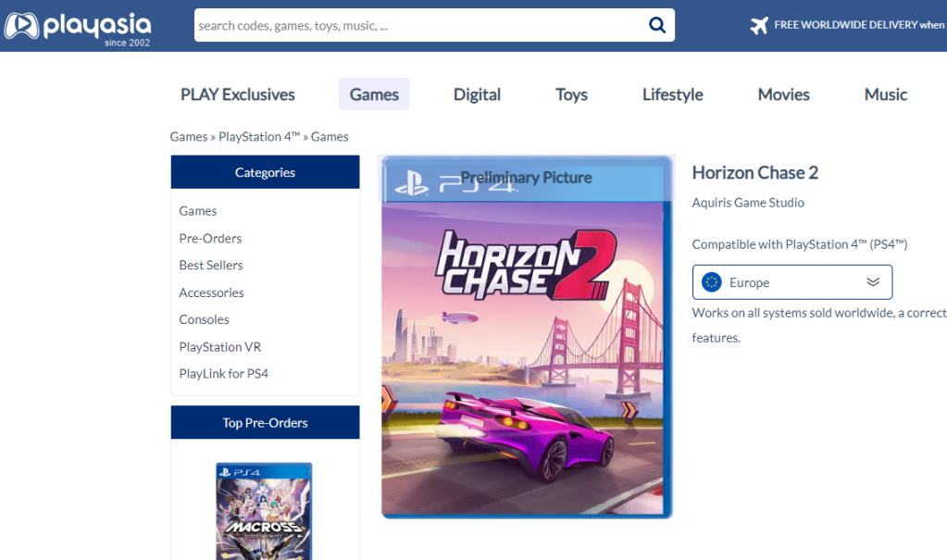Click PlayStation 4 breadcrumb link
947x560 pixels.
pyautogui.click(x=259, y=137)
